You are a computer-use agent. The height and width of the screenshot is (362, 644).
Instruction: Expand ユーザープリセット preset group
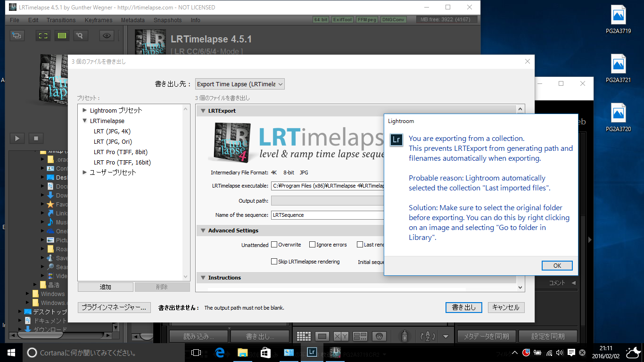(x=85, y=172)
